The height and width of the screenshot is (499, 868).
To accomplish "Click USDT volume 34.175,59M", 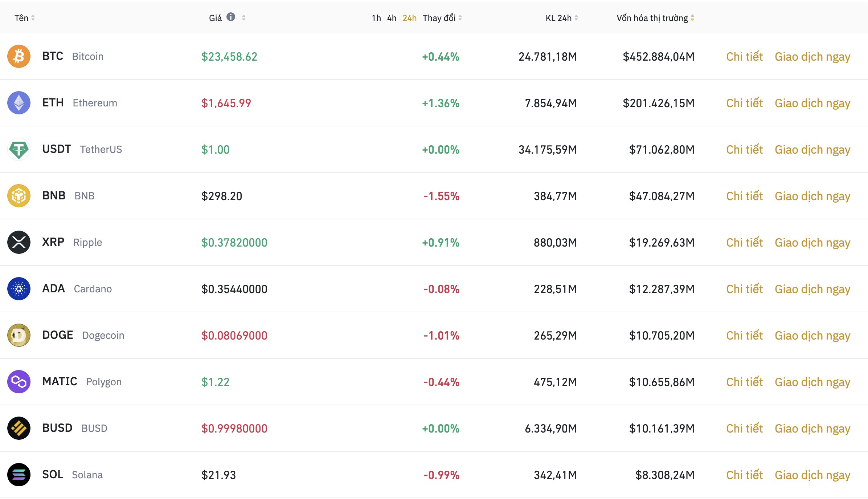I will [x=548, y=150].
